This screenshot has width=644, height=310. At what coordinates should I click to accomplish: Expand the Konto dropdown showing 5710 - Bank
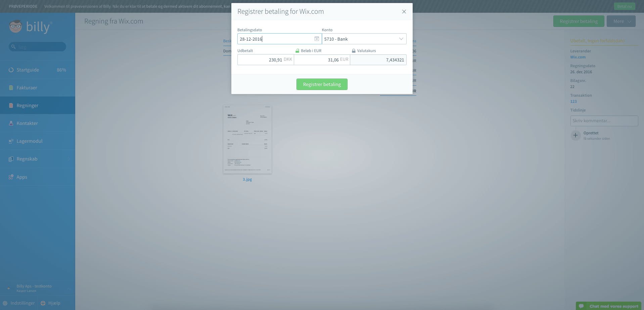tap(364, 39)
